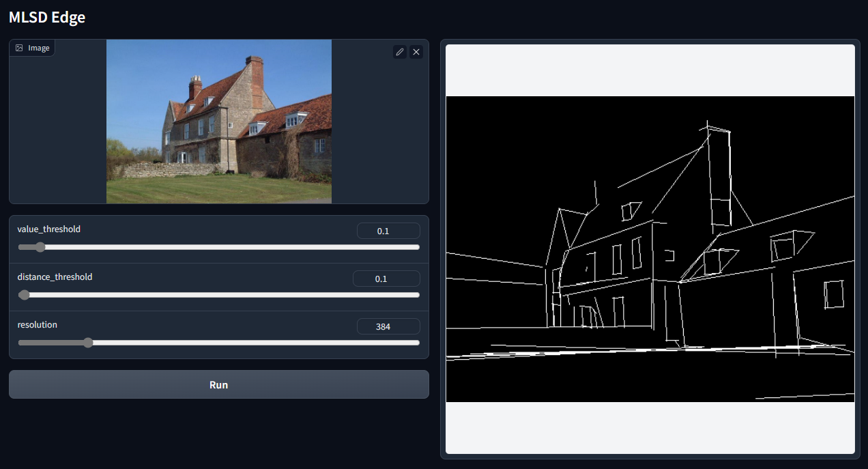The height and width of the screenshot is (469, 868).
Task: Click the pencil edit icon on the image
Action: pos(400,52)
